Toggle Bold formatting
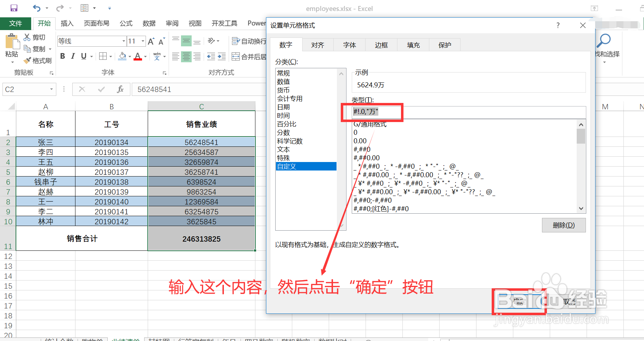Viewport: 644px width, 341px height. [63, 56]
